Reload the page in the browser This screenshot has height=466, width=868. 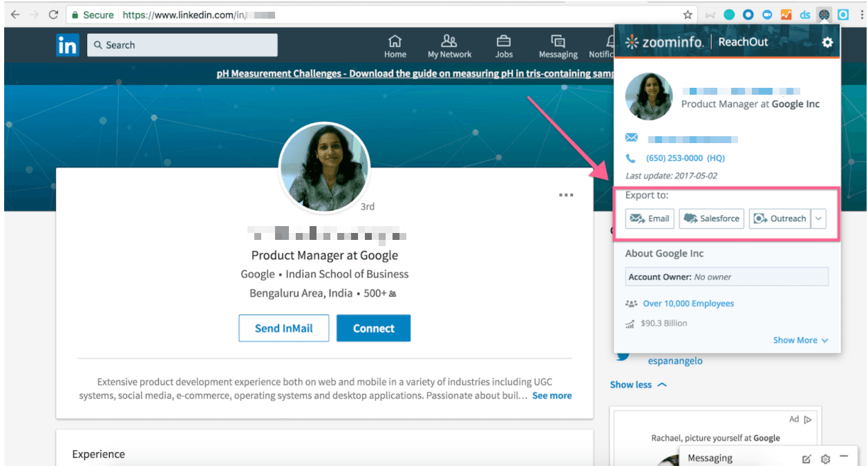pyautogui.click(x=53, y=15)
